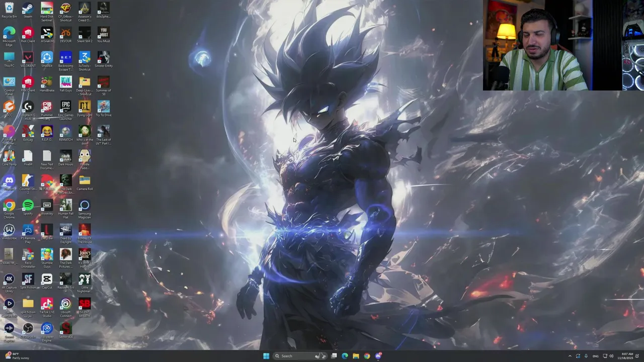Open Control Panel from desktop
The image size is (644, 362).
[x=9, y=86]
